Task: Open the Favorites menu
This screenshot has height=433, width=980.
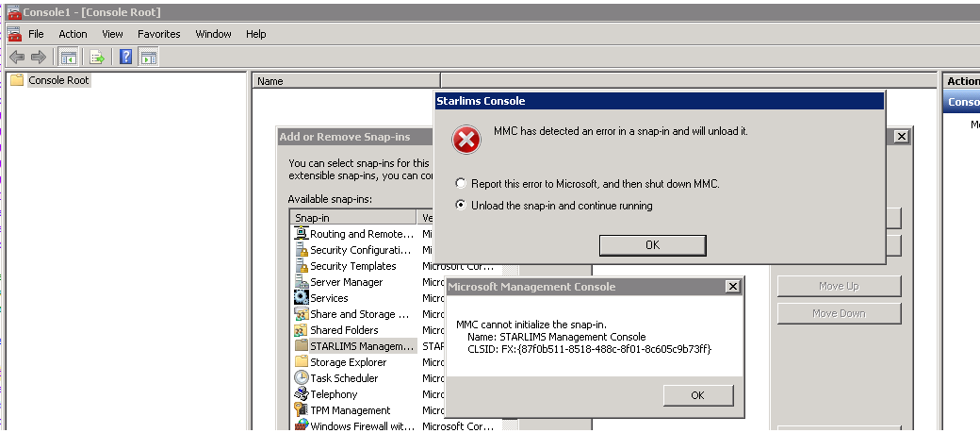Action: pos(158,34)
